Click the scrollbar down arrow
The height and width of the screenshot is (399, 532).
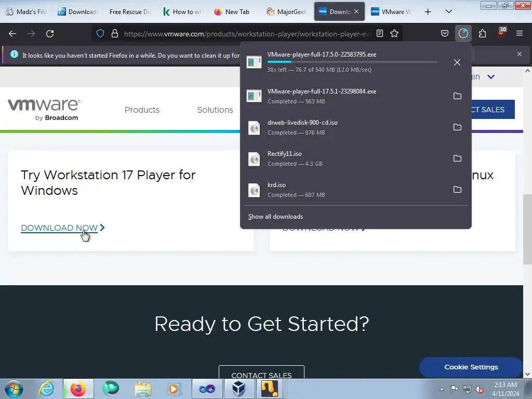[527, 374]
